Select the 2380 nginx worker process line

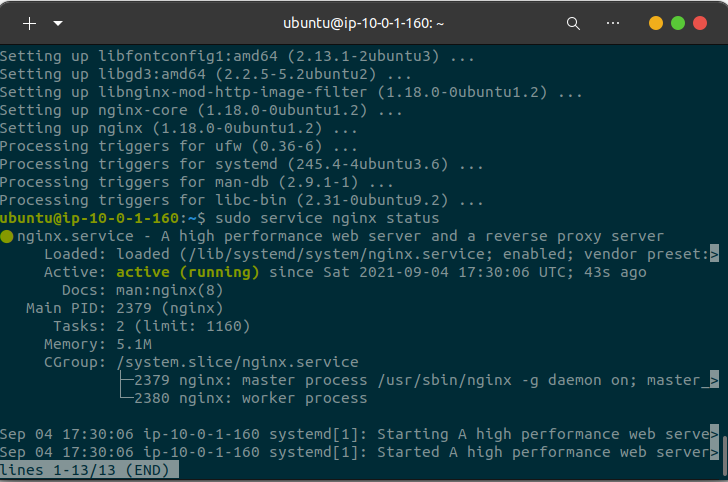250,398
